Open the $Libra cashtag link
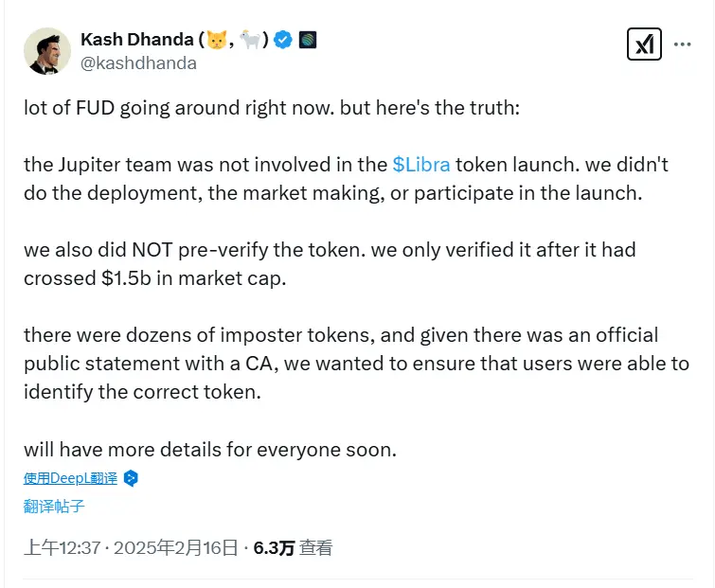Screen dimensions: 715x588 pyautogui.click(x=421, y=164)
